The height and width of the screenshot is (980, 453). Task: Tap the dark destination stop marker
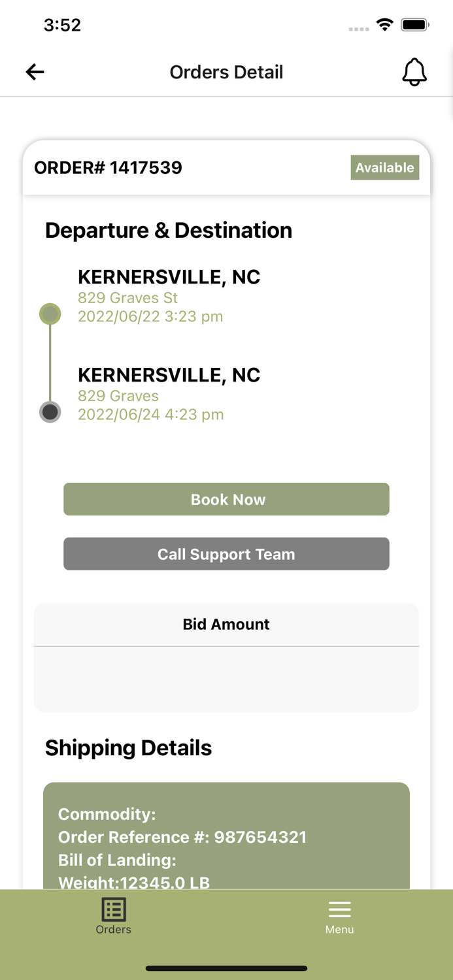point(50,412)
